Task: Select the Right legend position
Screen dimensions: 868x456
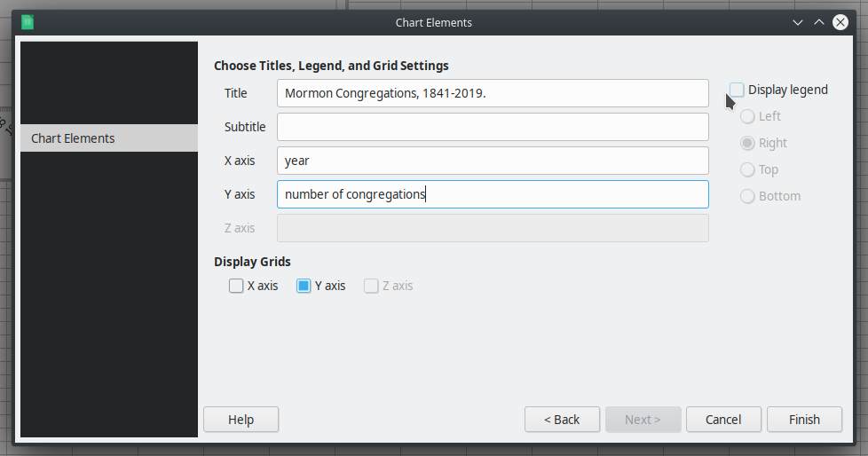Action: (x=747, y=143)
